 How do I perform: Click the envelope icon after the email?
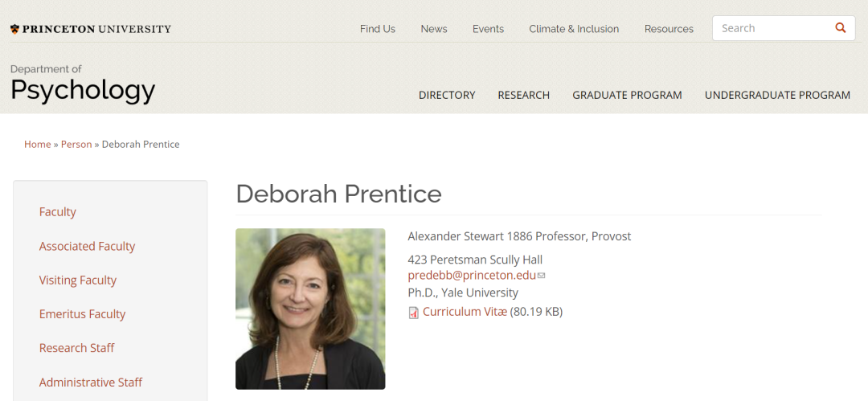click(542, 276)
